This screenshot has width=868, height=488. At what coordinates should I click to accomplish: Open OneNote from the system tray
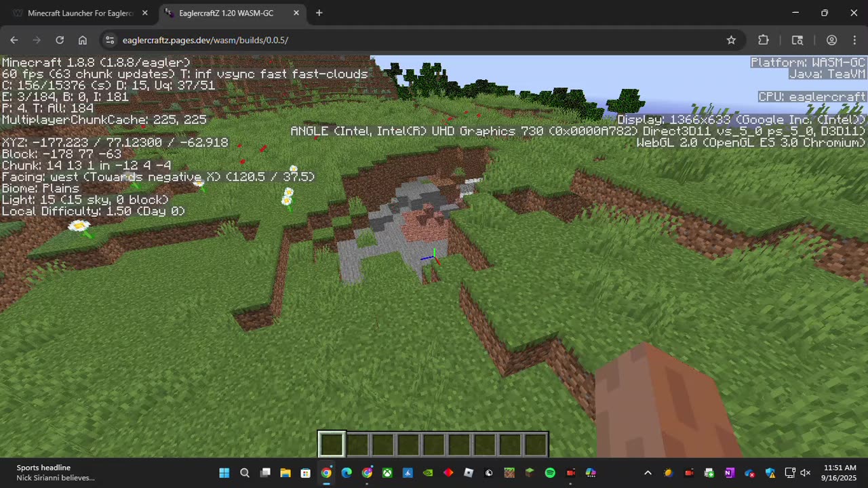730,472
